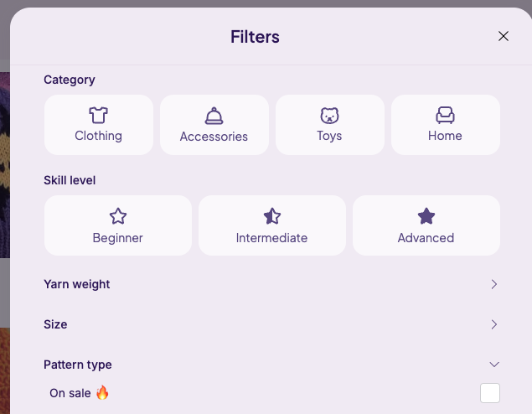This screenshot has width=532, height=414.
Task: Enable the On sale checkbox
Action: [490, 393]
